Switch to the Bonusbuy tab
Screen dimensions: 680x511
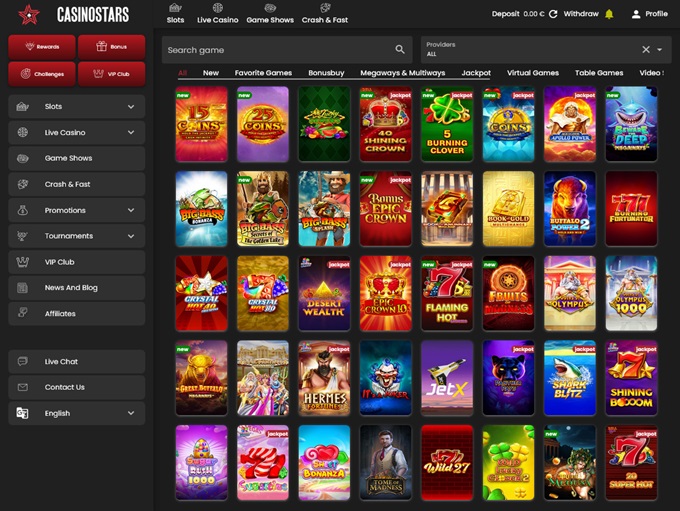pos(326,73)
